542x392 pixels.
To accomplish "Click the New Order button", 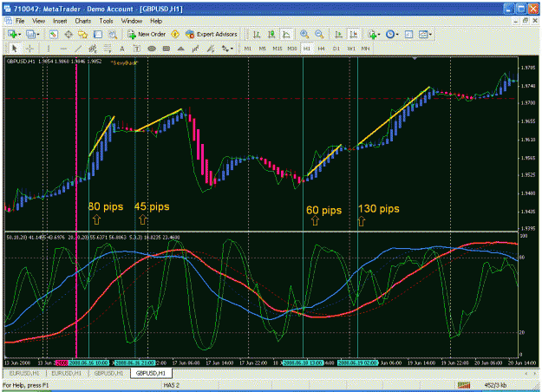I will 147,34.
